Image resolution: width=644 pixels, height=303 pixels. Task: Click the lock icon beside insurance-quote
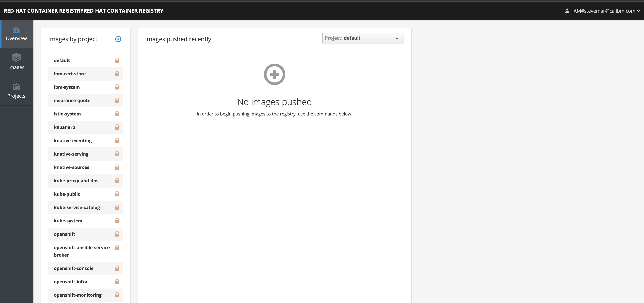pos(117,100)
